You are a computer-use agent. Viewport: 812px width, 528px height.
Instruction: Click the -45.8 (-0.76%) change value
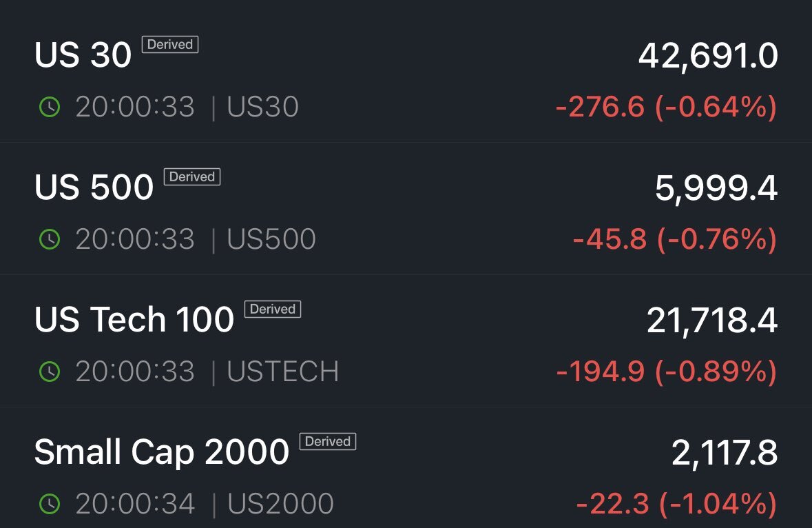[x=675, y=239]
